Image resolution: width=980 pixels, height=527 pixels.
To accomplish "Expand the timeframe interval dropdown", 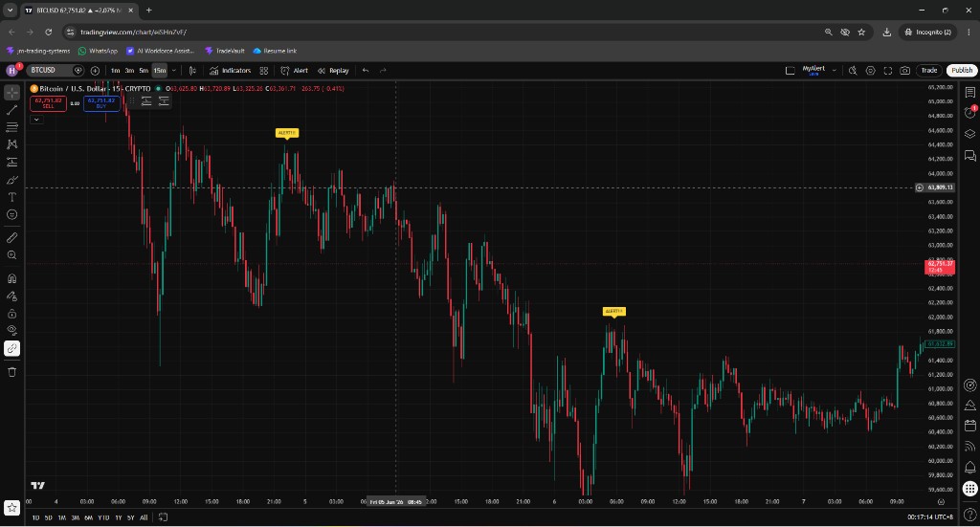I will point(174,71).
